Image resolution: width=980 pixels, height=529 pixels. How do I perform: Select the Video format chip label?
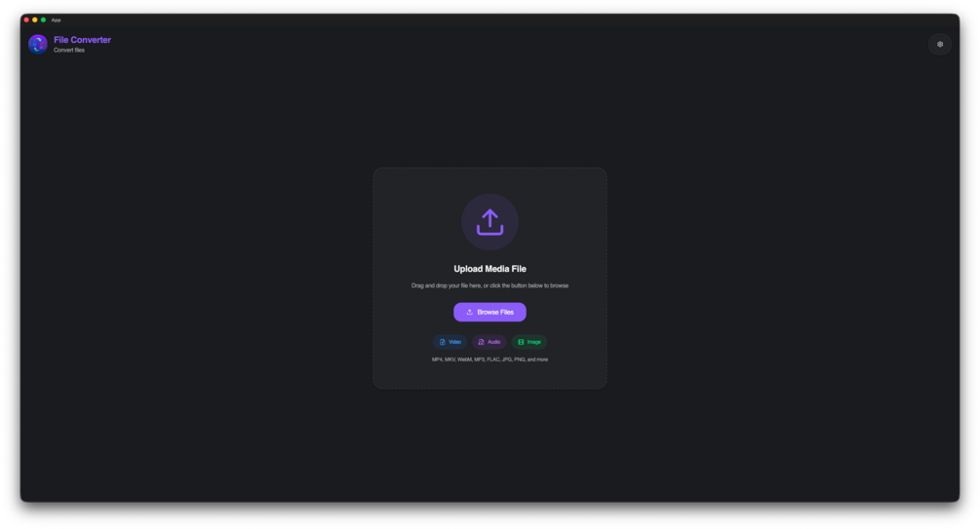click(x=455, y=342)
